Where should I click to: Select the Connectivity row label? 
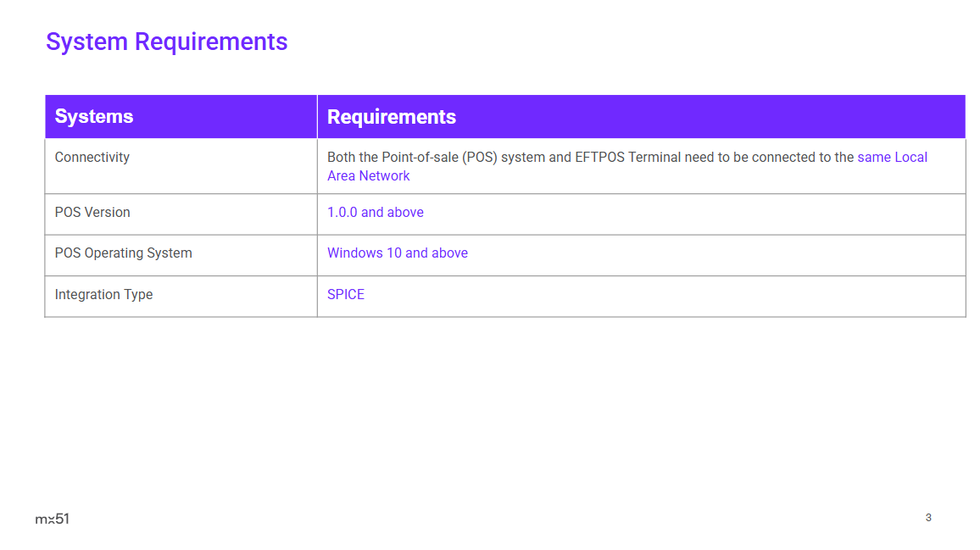coord(92,158)
